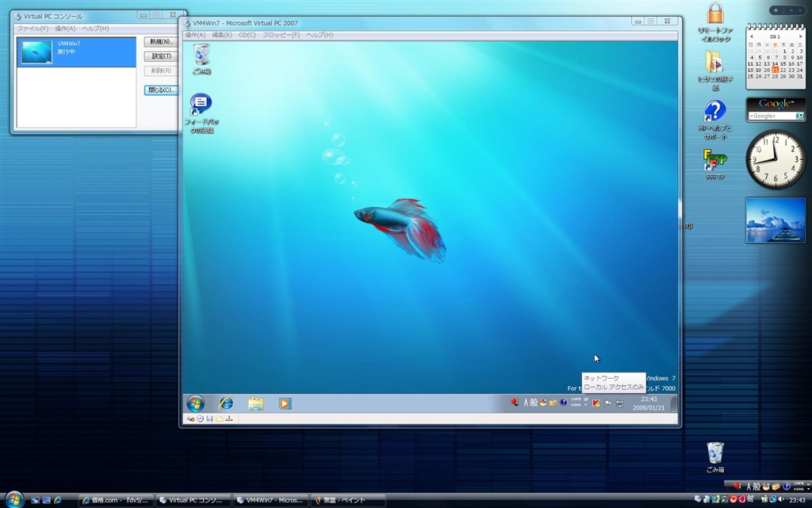Open FFFTP desktop shortcut
Screen dimensions: 812x508
pyautogui.click(x=715, y=163)
